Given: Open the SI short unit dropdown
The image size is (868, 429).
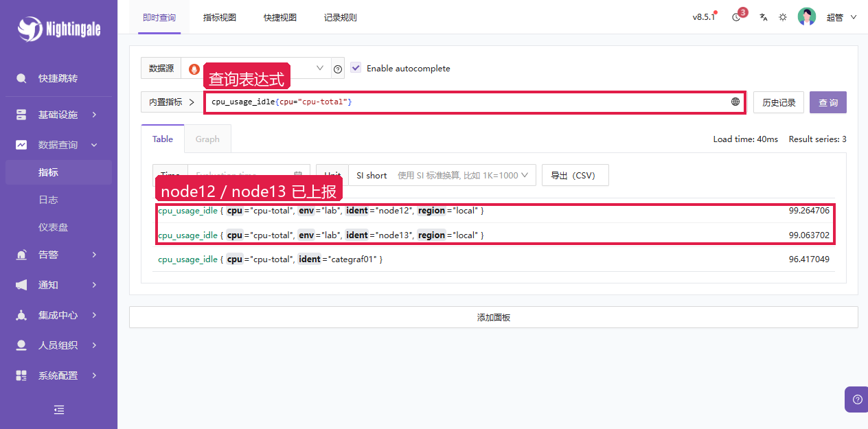Looking at the screenshot, I should [x=442, y=175].
